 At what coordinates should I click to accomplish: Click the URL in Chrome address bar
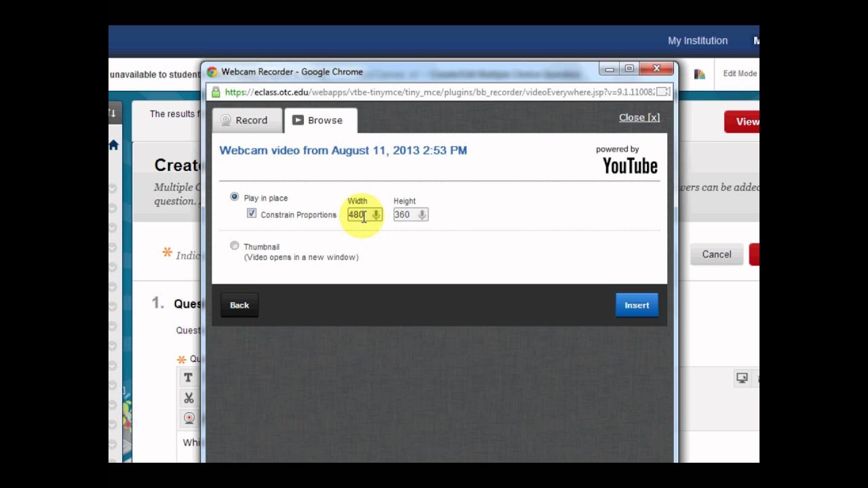(x=439, y=92)
